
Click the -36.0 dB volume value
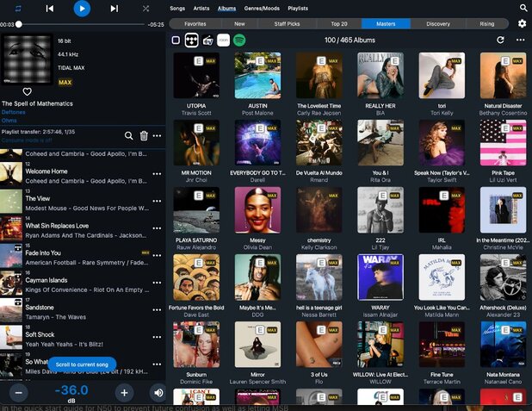click(x=71, y=390)
